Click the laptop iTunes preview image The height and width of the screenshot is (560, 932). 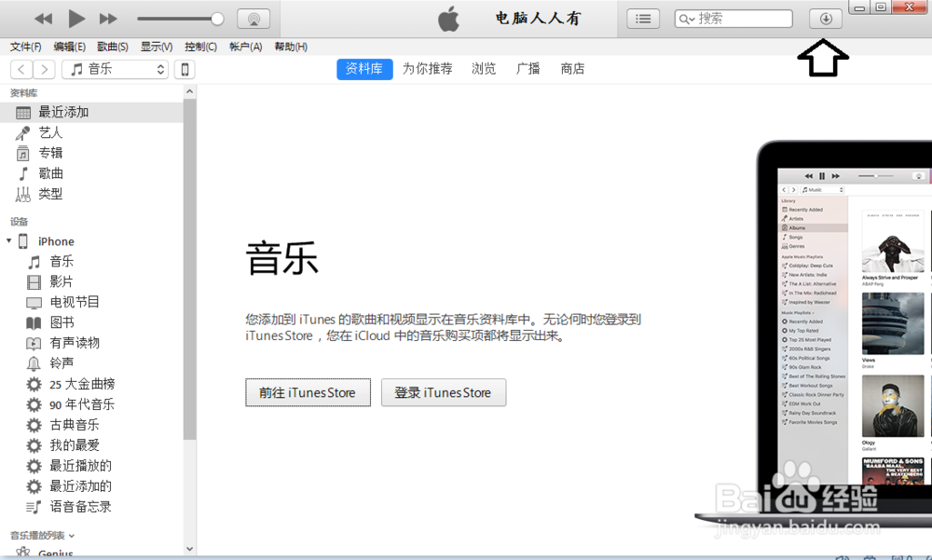(x=814, y=335)
